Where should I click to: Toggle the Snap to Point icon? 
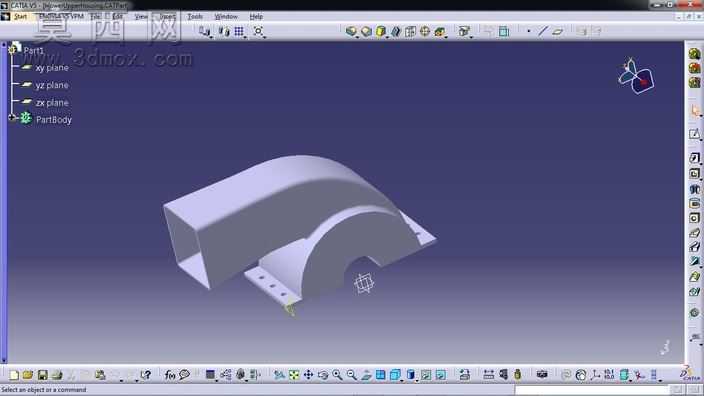[258, 31]
